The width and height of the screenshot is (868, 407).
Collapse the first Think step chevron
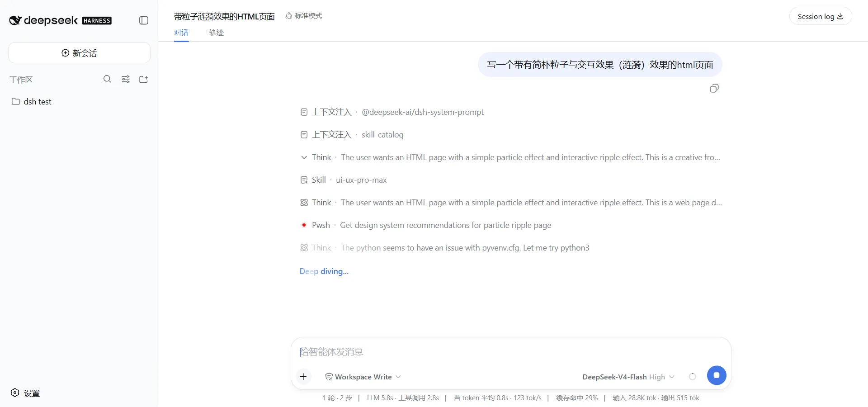point(304,157)
